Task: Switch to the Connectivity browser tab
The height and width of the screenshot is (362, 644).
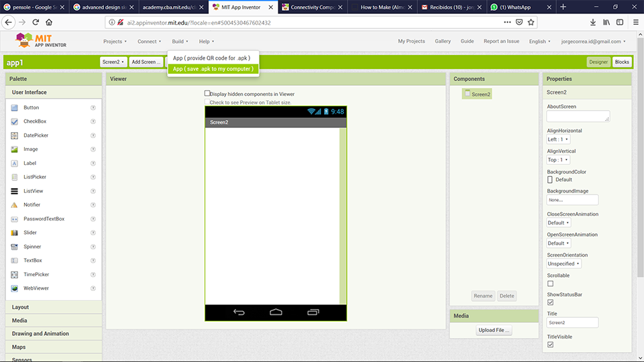Action: click(x=313, y=7)
